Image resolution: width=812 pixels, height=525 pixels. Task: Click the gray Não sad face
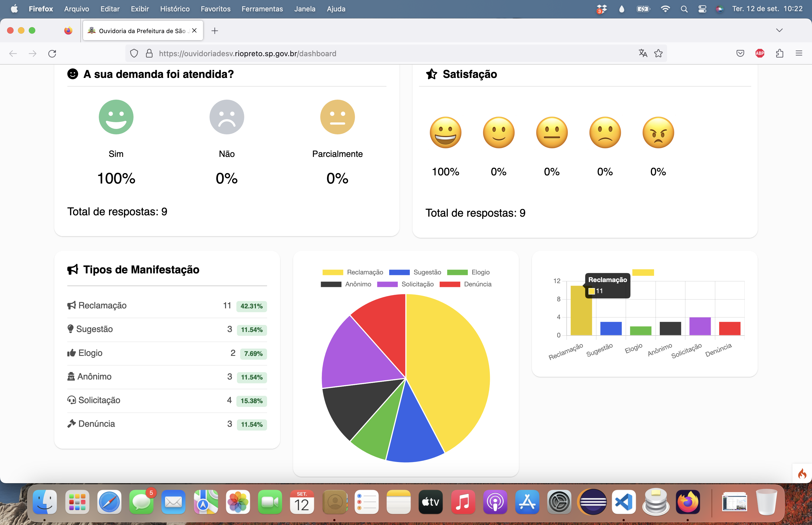coord(227,117)
